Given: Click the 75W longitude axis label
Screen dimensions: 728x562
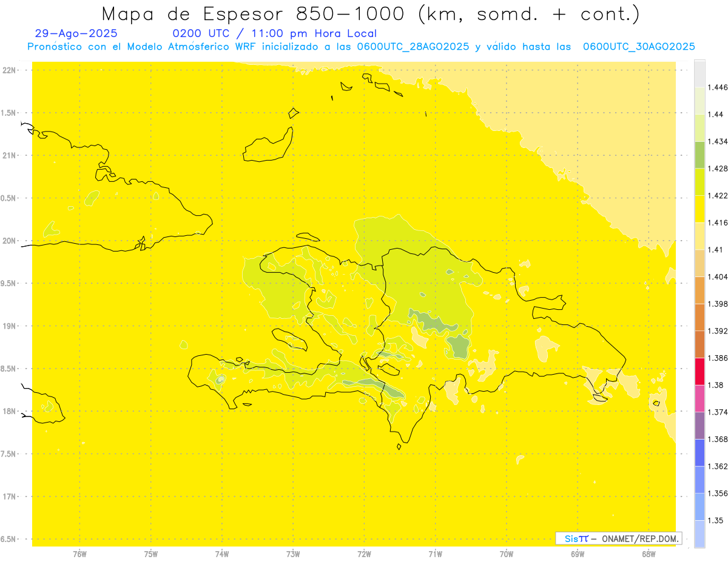Looking at the screenshot, I should [151, 554].
